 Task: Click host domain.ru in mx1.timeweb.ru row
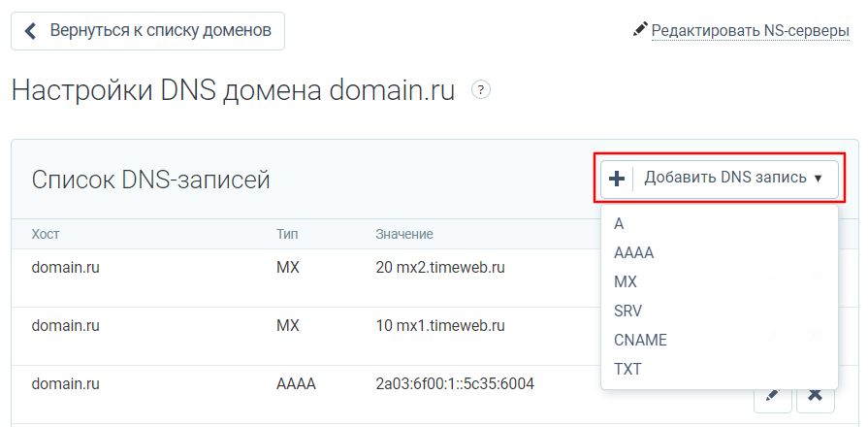tap(65, 325)
